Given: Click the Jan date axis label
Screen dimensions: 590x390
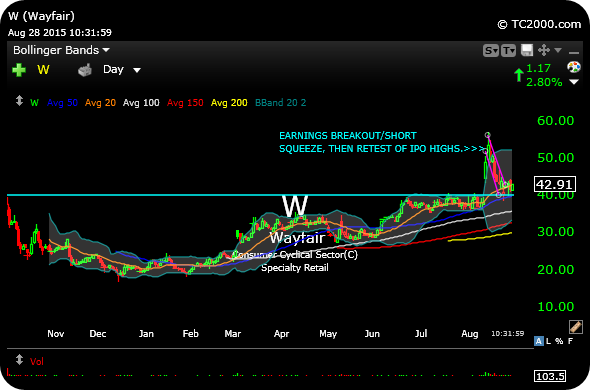Looking at the screenshot, I should (x=146, y=334).
